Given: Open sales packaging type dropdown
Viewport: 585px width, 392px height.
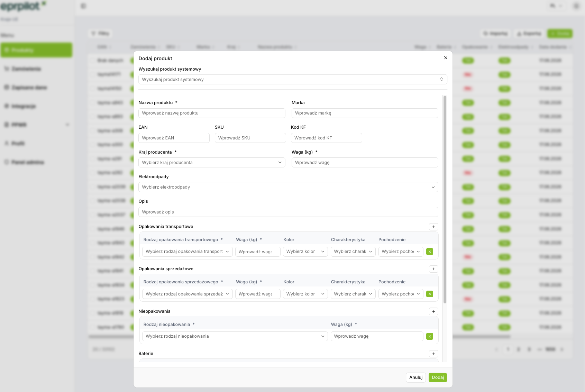Looking at the screenshot, I should click(187, 294).
